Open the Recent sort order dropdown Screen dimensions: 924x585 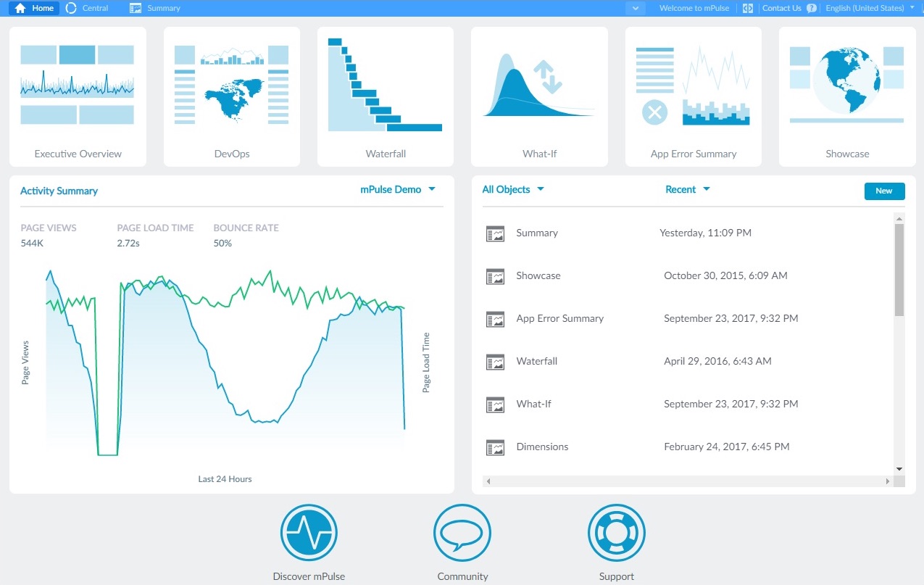pos(686,188)
